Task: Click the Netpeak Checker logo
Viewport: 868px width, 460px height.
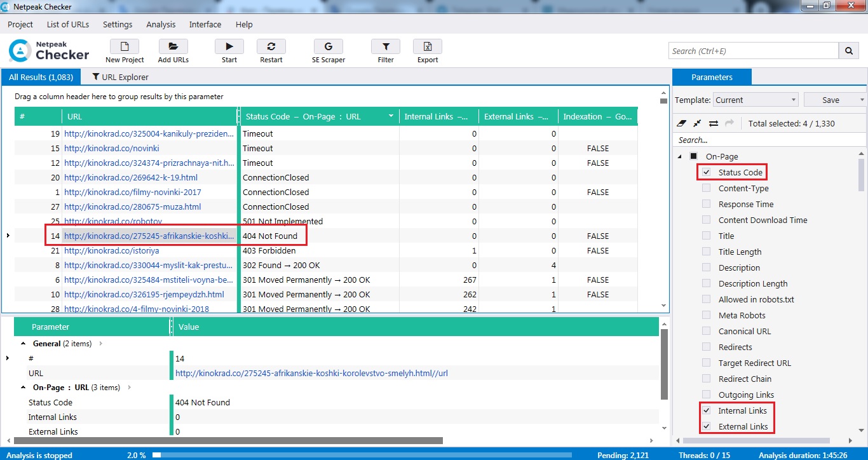Action: [50, 50]
